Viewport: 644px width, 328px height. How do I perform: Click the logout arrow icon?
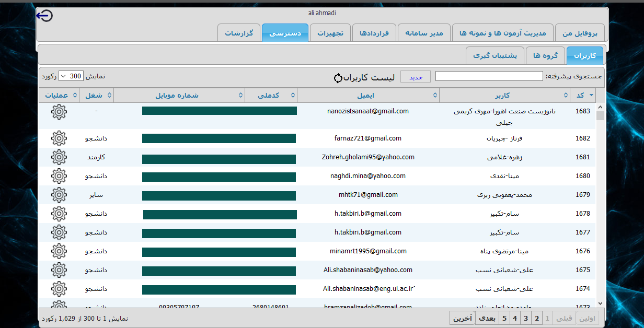pyautogui.click(x=45, y=16)
